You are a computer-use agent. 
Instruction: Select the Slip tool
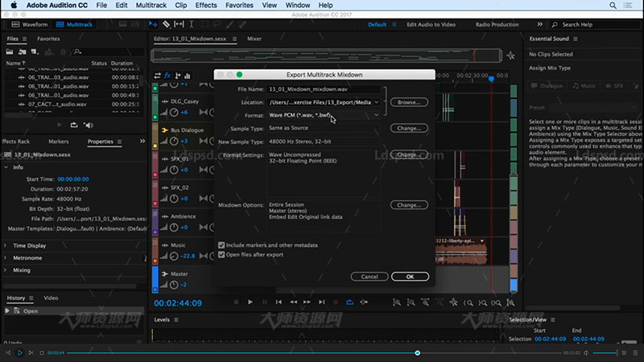coord(179,25)
